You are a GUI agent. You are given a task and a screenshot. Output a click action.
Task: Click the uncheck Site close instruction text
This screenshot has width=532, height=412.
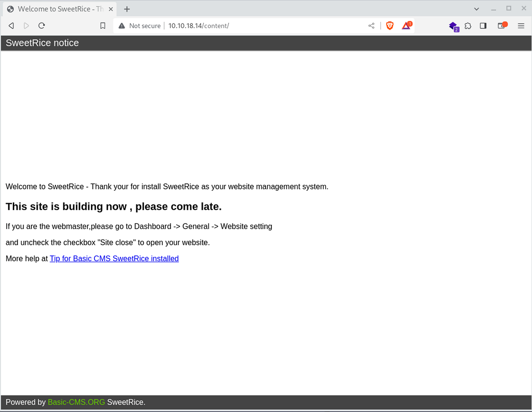108,243
